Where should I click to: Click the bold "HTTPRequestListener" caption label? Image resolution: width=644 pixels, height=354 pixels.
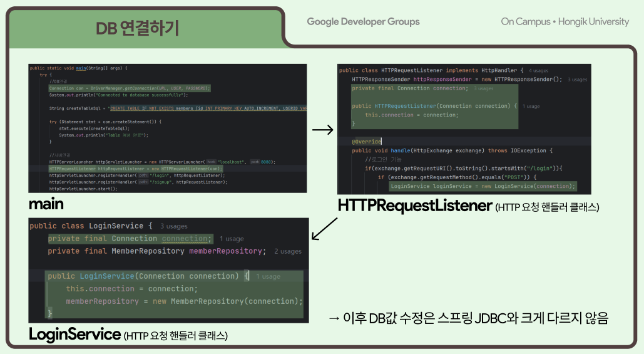(x=415, y=206)
